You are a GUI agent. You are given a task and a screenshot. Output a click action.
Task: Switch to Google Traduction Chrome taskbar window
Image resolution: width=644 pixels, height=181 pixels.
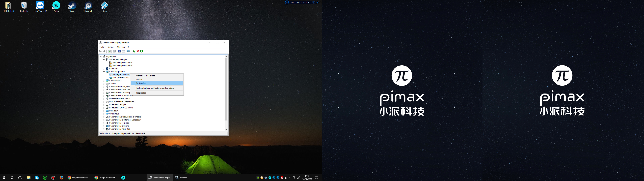(x=106, y=178)
